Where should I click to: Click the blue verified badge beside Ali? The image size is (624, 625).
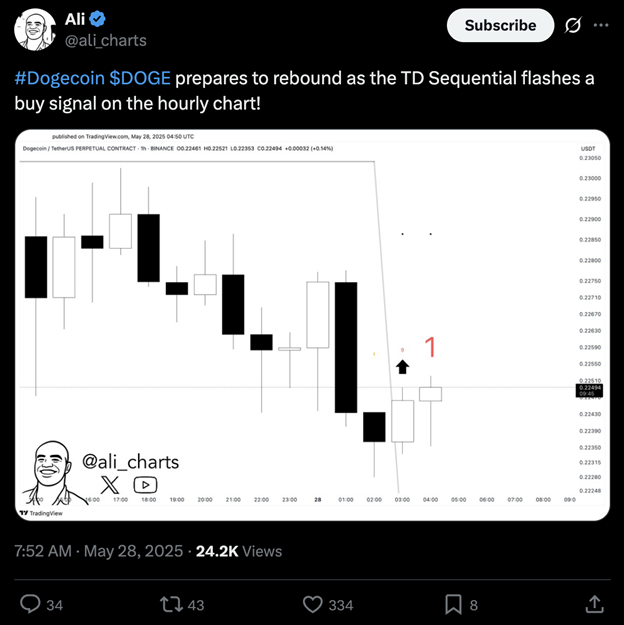pos(100,19)
